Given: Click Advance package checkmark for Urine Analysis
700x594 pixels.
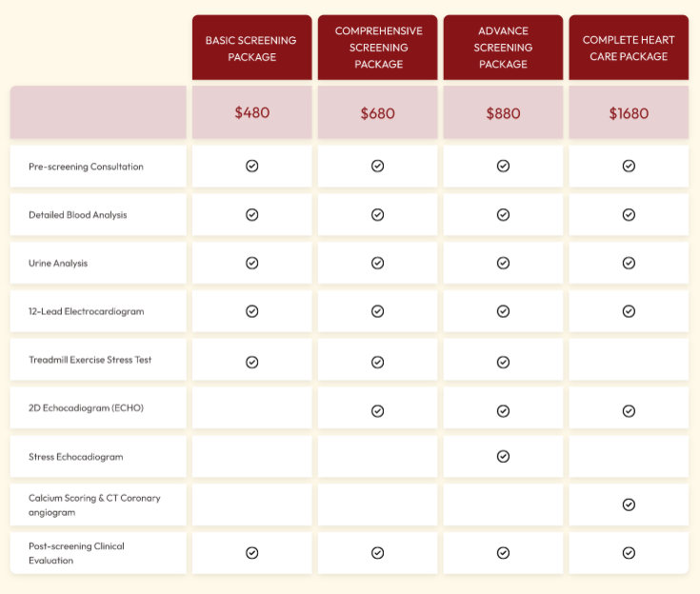Looking at the screenshot, I should [x=503, y=263].
